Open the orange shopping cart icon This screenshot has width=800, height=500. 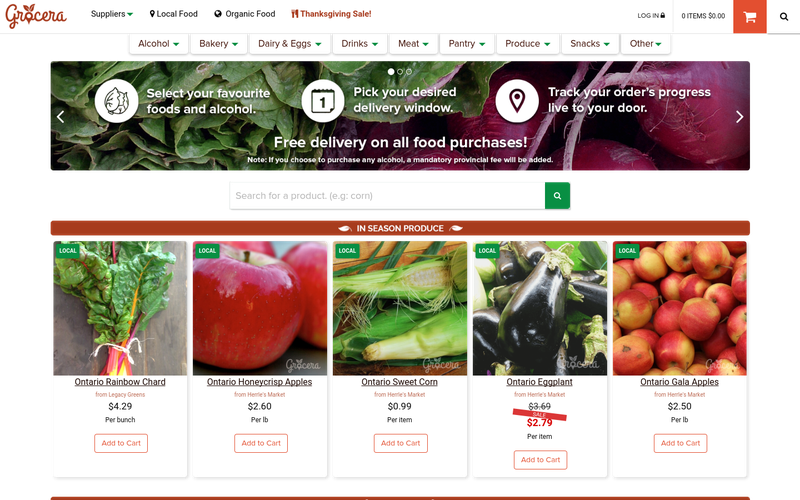(749, 17)
